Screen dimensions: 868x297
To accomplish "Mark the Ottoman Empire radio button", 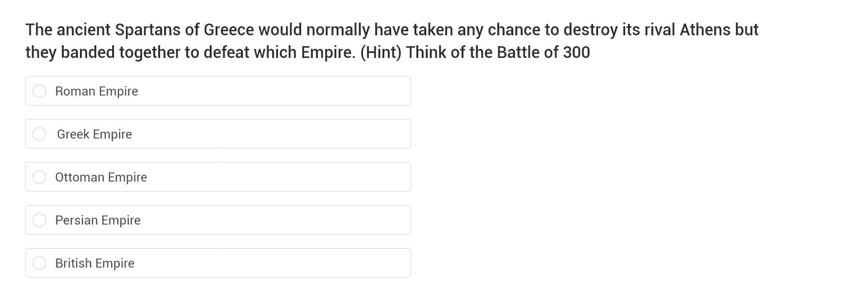I will coord(39,177).
